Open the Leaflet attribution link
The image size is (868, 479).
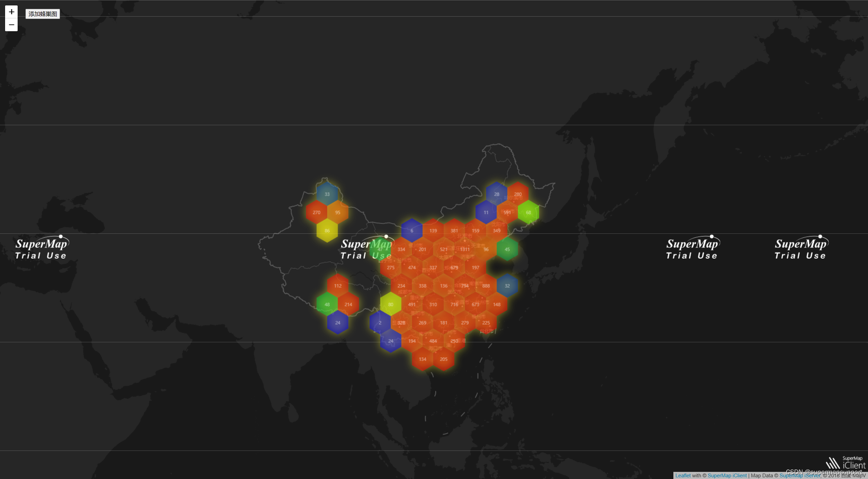point(683,476)
